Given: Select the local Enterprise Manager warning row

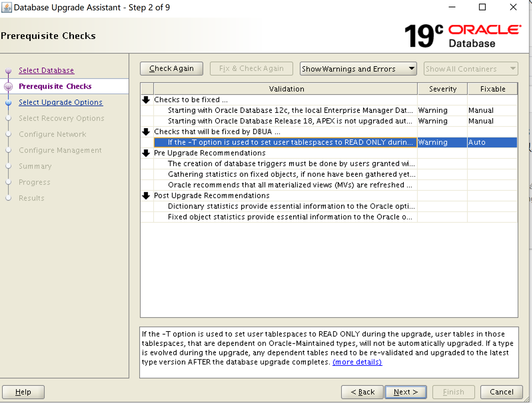Looking at the screenshot, I should pyautogui.click(x=329, y=110).
